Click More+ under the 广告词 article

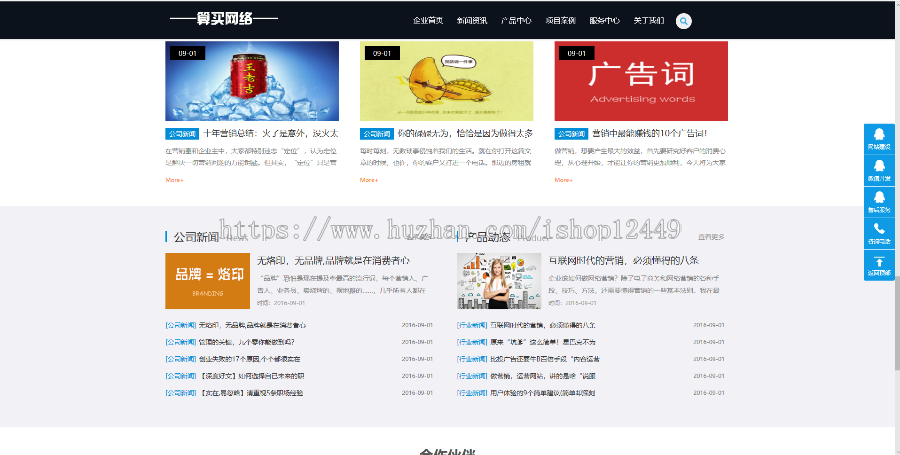pos(564,180)
